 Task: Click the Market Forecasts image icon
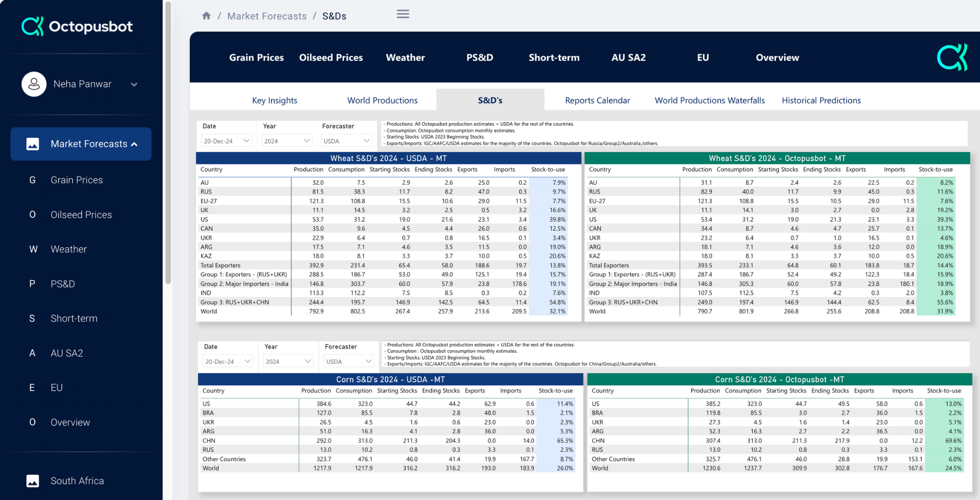[33, 144]
